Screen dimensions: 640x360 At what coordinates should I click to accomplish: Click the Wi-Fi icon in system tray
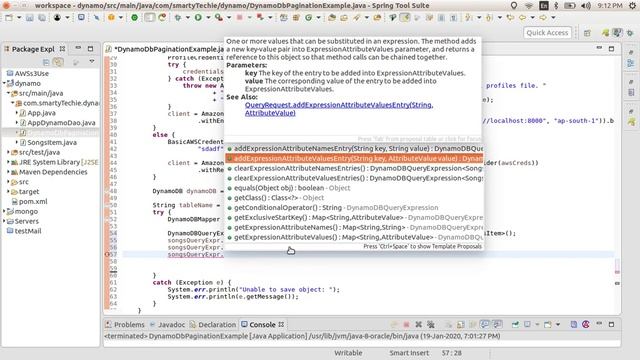(x=529, y=6)
